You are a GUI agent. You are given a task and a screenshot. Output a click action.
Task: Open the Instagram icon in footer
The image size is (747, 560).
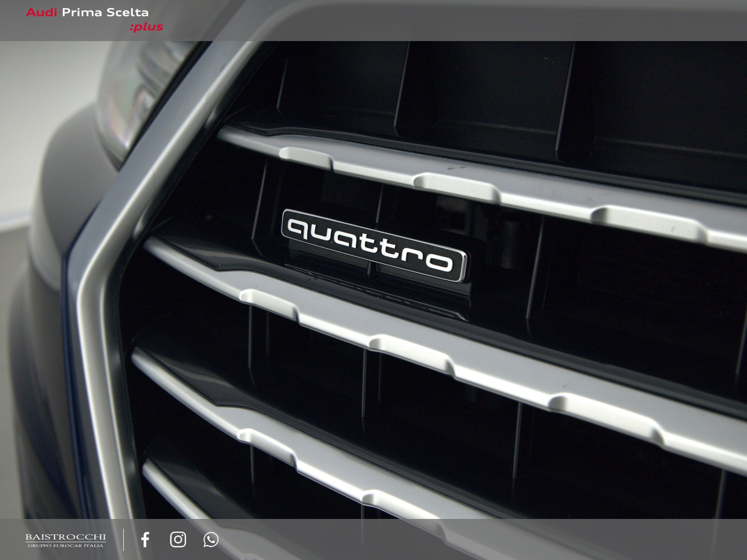[178, 539]
